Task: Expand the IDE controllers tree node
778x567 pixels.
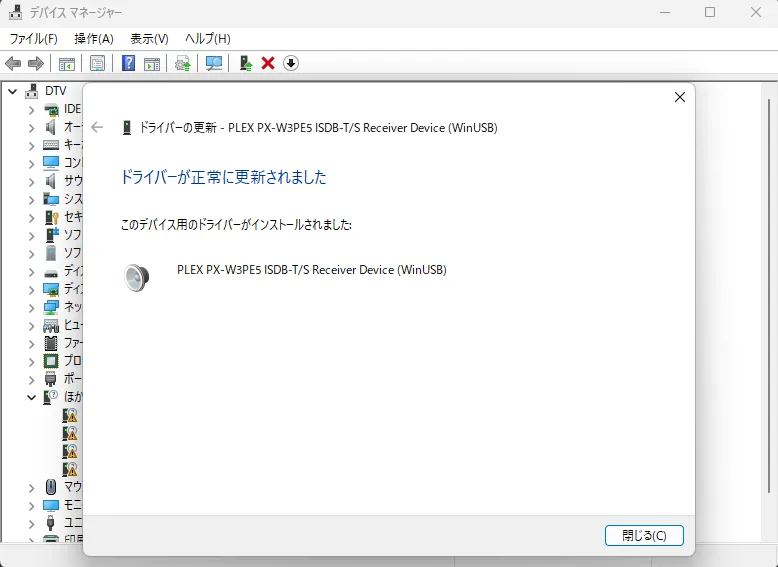Action: point(31,109)
